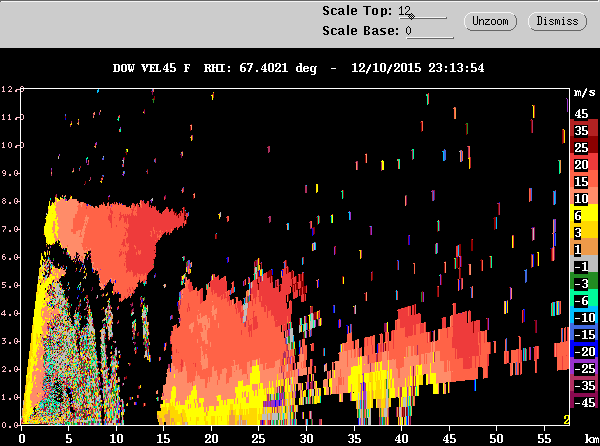Click the 'Scale Base:' label
This screenshot has width=600, height=446.
[360, 31]
